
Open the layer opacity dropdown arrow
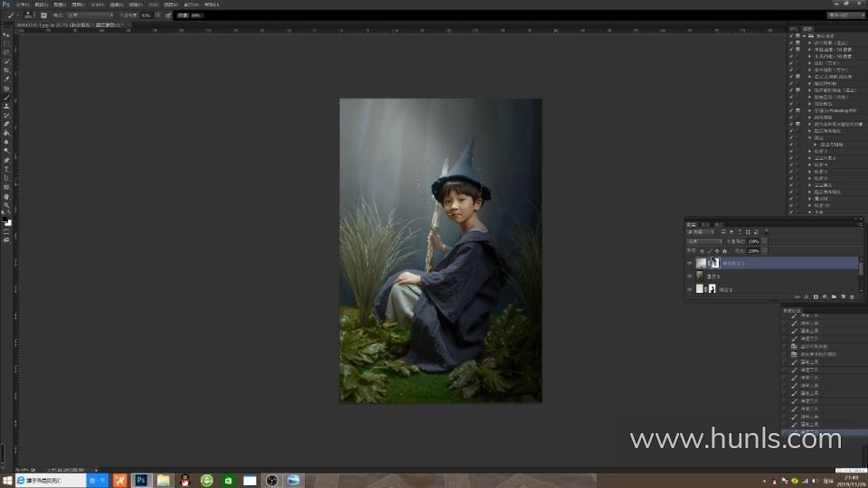click(764, 242)
